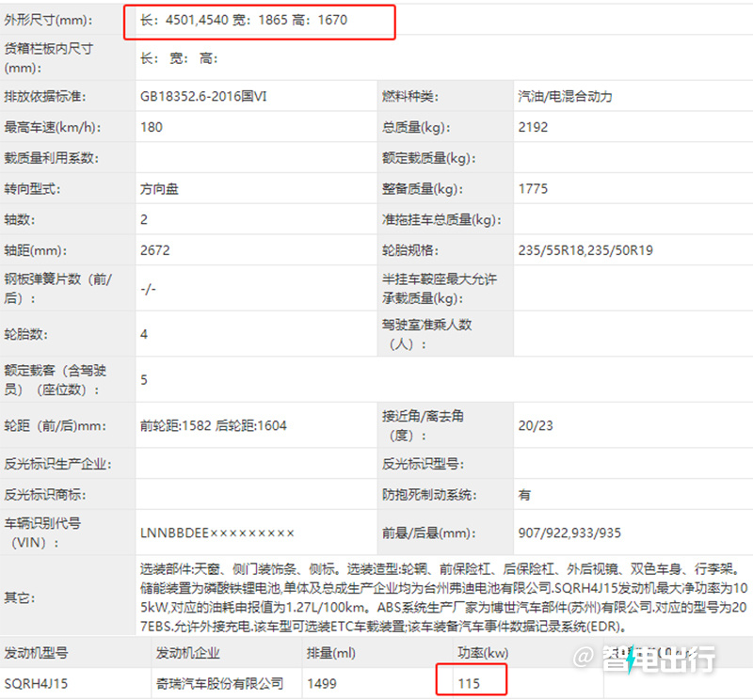Click the 功率(kw) column header
Screen dimensions: 753x700
click(x=483, y=653)
